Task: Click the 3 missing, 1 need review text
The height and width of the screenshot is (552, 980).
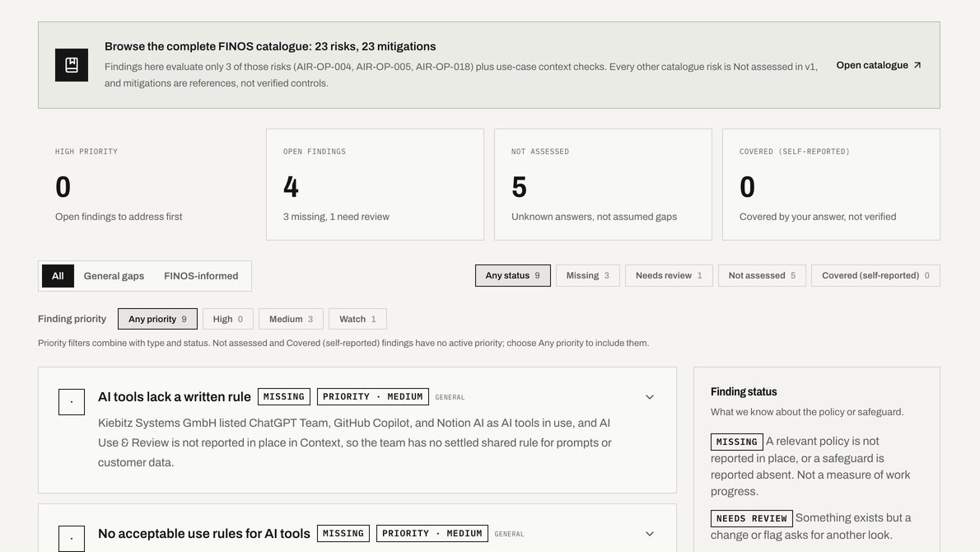Action: (x=336, y=217)
